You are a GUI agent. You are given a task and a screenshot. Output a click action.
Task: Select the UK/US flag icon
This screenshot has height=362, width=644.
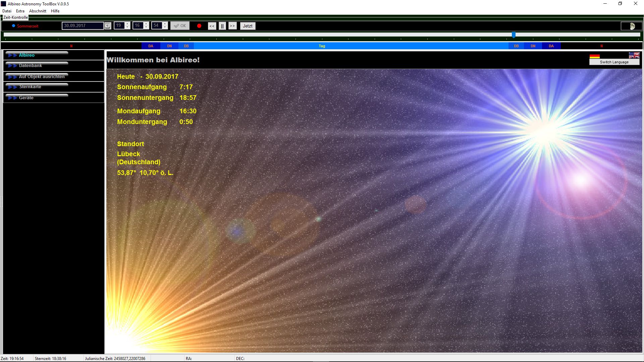(x=634, y=55)
